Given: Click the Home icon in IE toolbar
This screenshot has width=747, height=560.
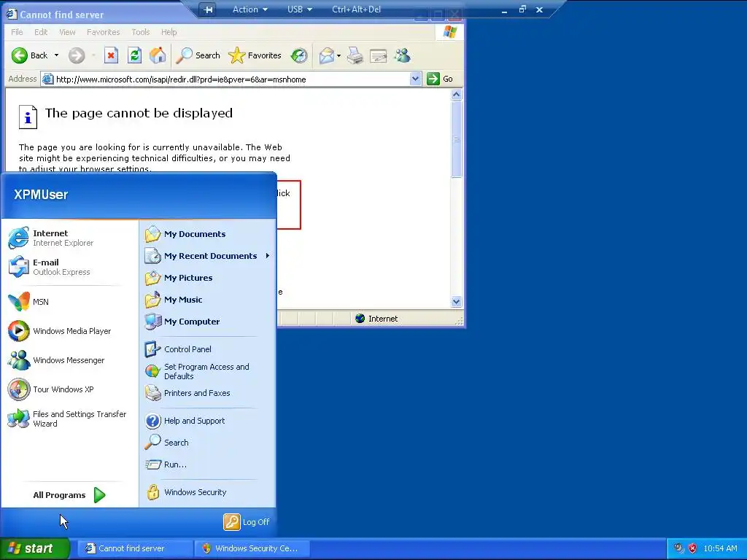Looking at the screenshot, I should 158,55.
